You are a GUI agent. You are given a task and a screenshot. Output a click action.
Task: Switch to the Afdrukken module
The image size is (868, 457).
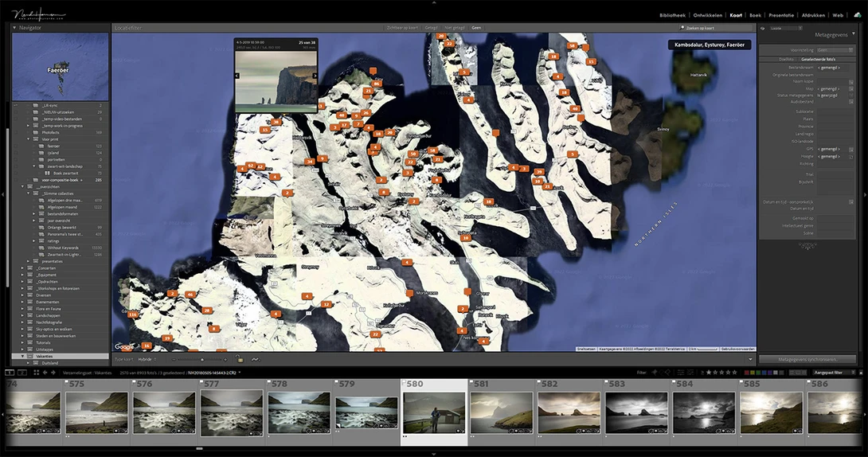(813, 15)
